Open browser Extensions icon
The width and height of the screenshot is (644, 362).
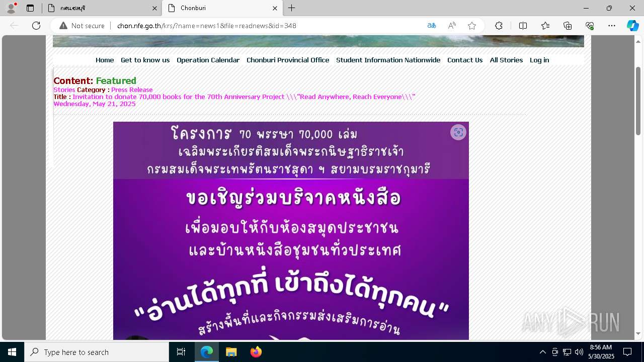click(x=499, y=26)
